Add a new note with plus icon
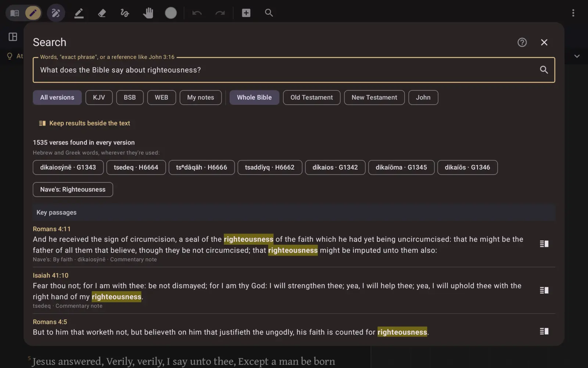Viewport: 588px width, 368px height. point(246,13)
